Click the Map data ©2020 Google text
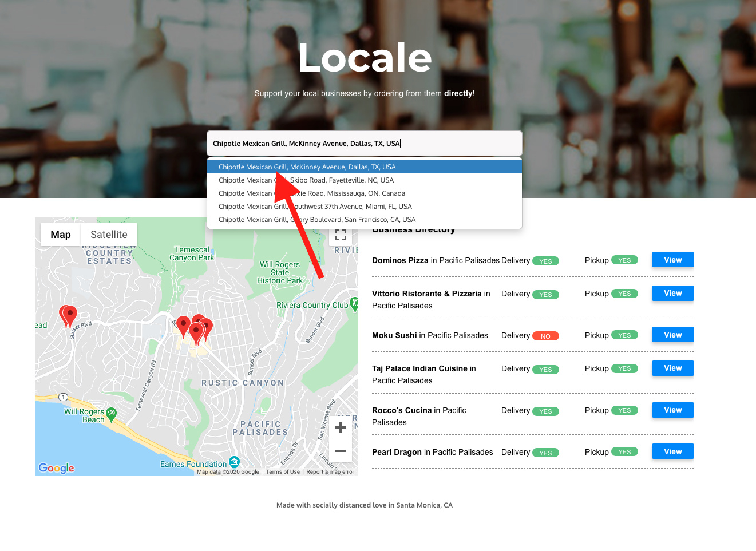Screen dimensions: 756x551 (x=228, y=472)
